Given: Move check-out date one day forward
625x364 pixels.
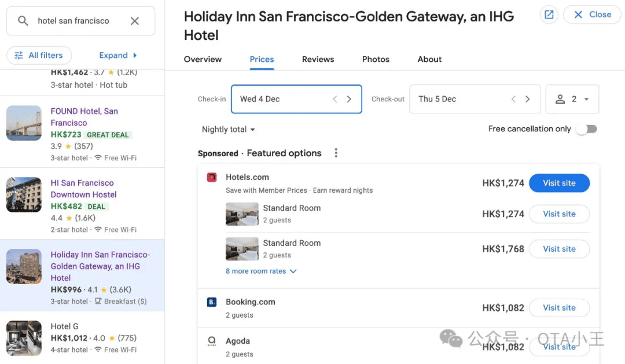Looking at the screenshot, I should point(527,99).
